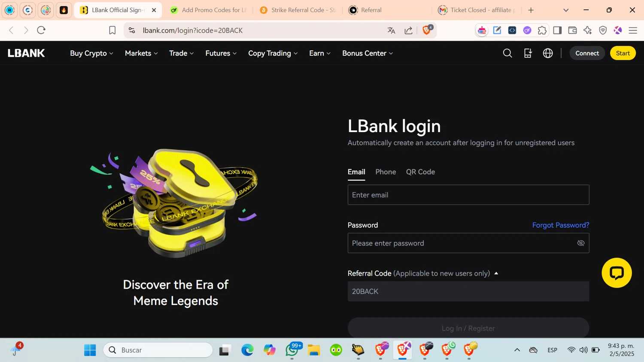Click the address bar URL

click(192, 30)
